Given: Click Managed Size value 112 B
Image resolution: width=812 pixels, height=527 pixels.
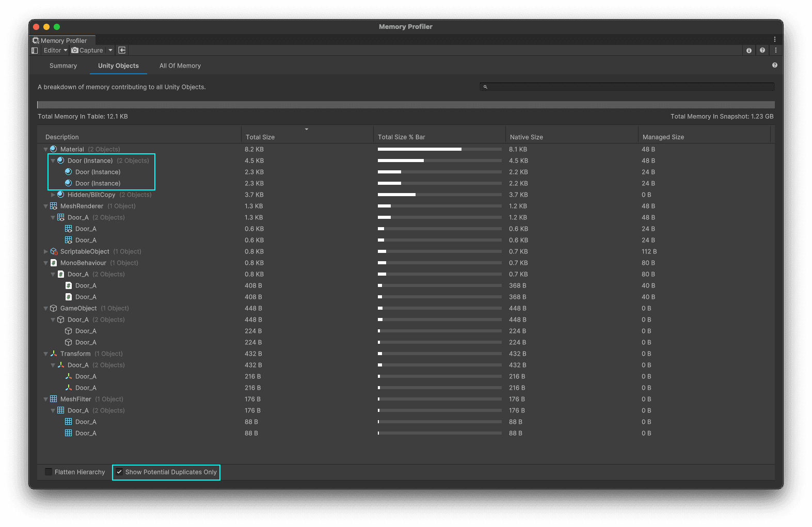Looking at the screenshot, I should click(649, 252).
